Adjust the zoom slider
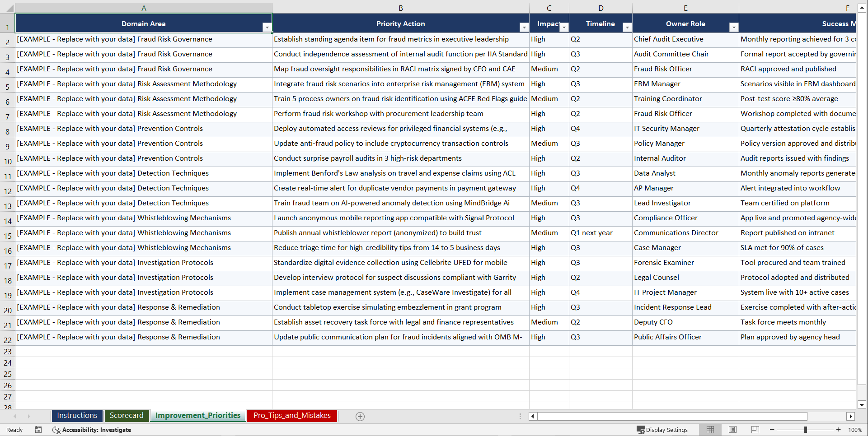 [806, 430]
